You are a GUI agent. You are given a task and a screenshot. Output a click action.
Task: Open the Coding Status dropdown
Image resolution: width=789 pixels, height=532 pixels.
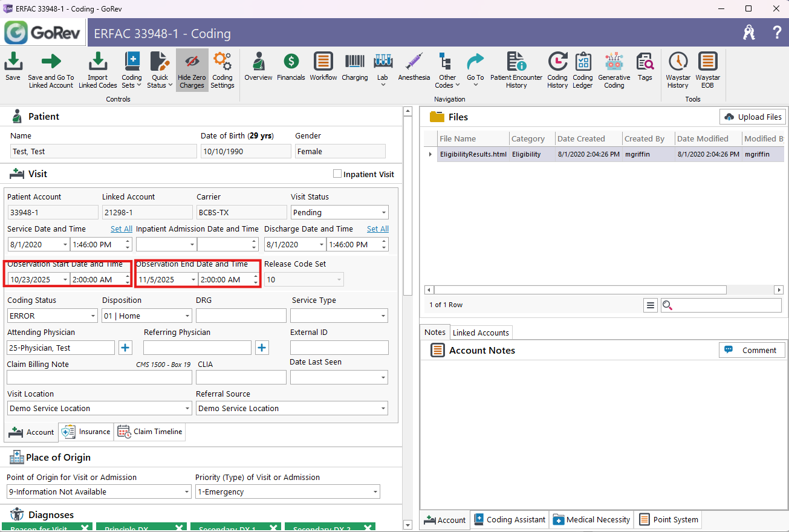click(93, 316)
